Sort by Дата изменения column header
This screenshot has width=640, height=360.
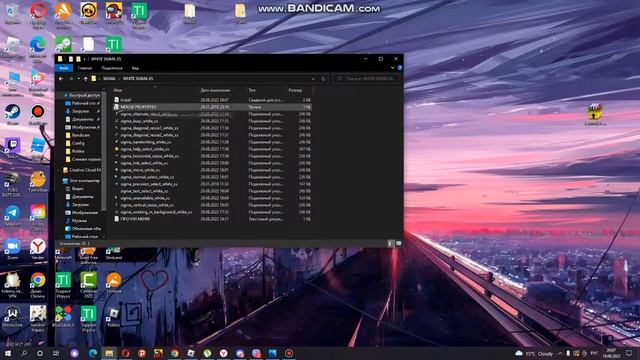[x=222, y=90]
